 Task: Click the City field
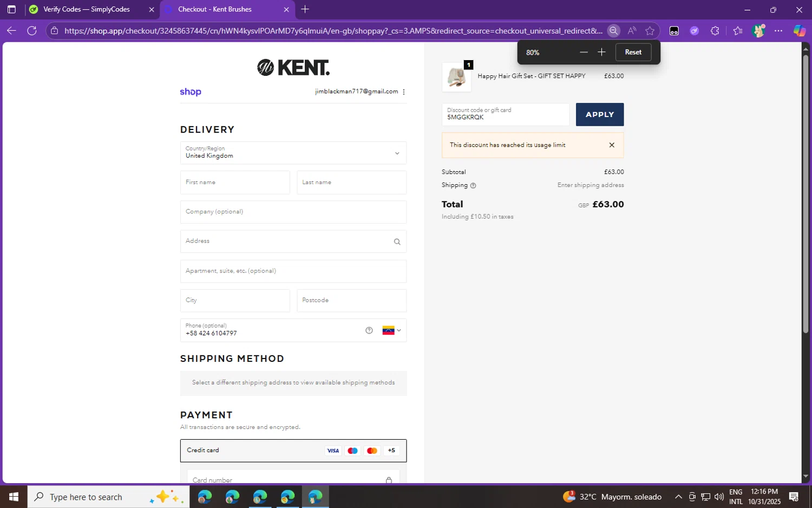(x=235, y=300)
